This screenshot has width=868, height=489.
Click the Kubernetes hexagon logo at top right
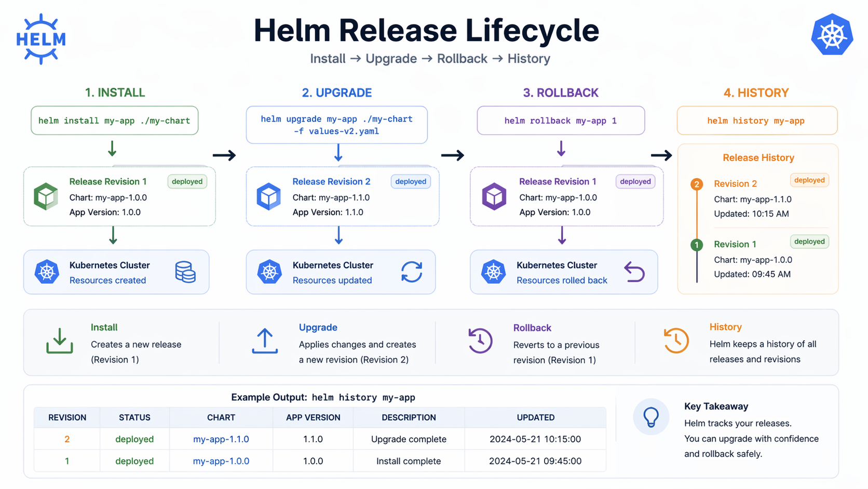pyautogui.click(x=832, y=34)
